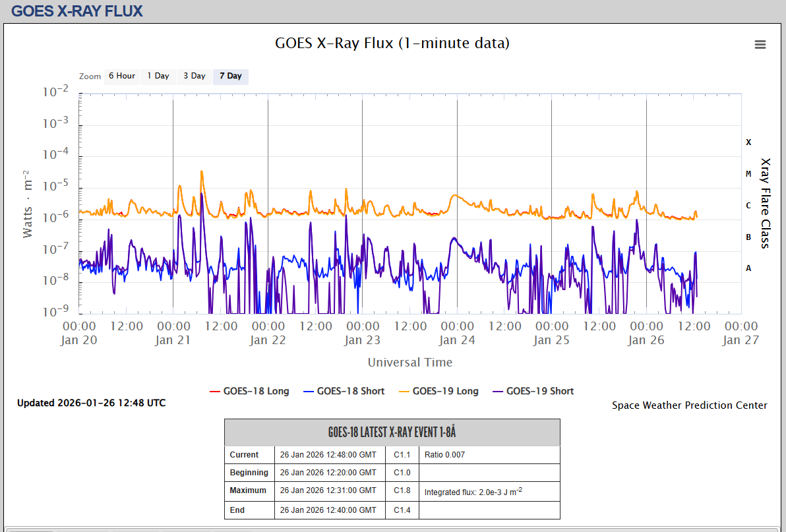Click the Maximum row timestamp cell
The height and width of the screenshot is (532, 786).
tap(328, 490)
